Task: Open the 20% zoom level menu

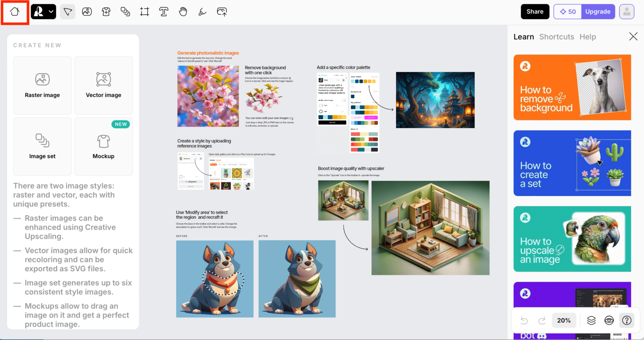Action: (x=564, y=320)
